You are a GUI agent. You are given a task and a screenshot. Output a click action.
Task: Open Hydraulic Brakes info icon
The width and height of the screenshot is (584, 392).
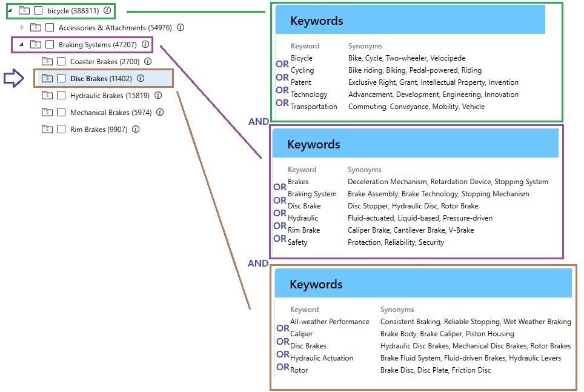click(158, 95)
